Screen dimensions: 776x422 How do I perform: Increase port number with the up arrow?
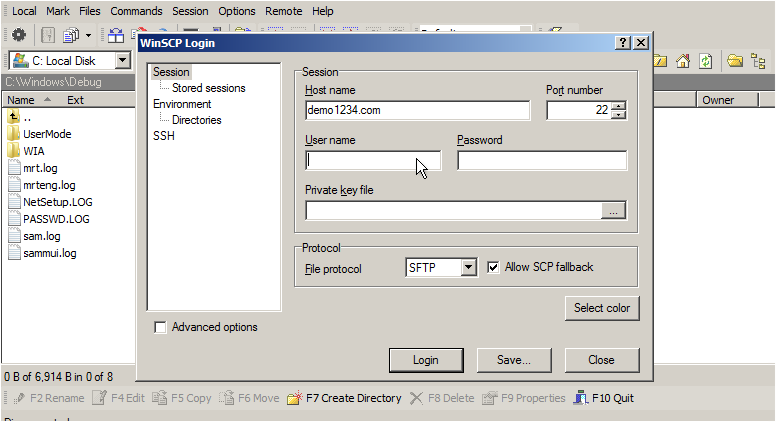pyautogui.click(x=619, y=106)
